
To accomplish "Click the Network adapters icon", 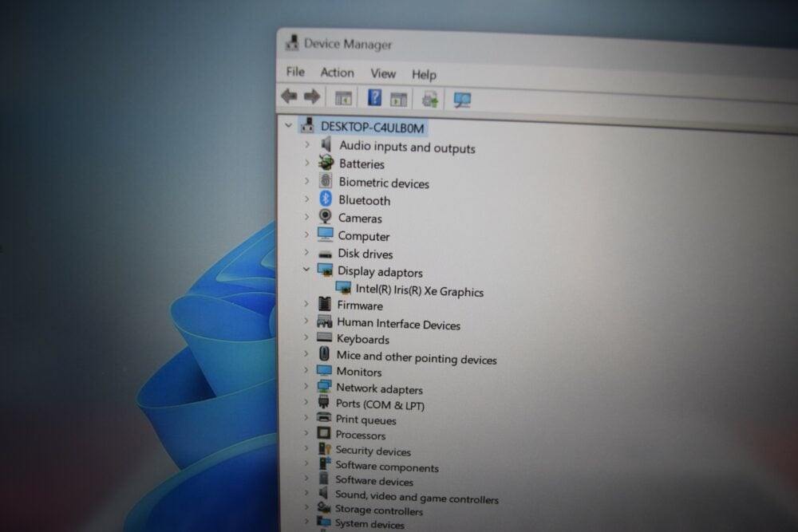I will [x=324, y=387].
